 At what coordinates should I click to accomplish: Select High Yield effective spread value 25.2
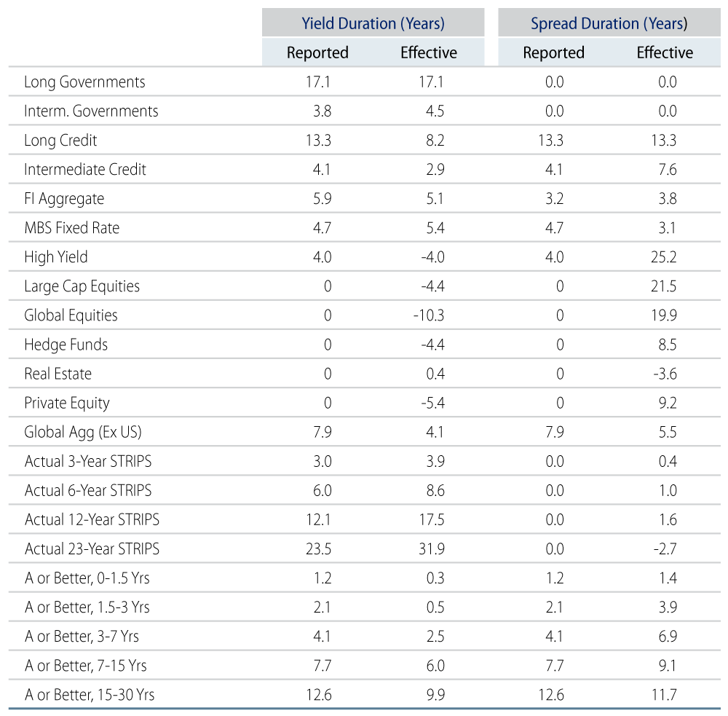click(x=663, y=257)
